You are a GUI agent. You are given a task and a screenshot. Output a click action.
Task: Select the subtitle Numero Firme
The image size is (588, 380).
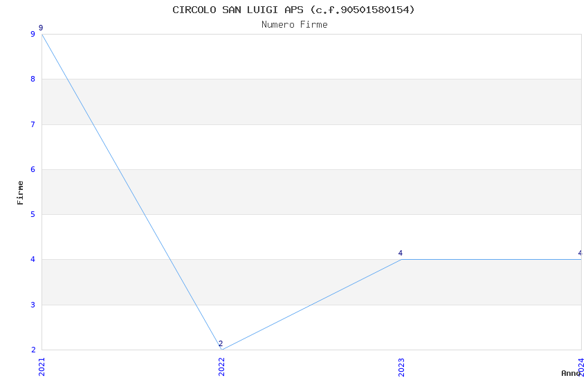295,25
